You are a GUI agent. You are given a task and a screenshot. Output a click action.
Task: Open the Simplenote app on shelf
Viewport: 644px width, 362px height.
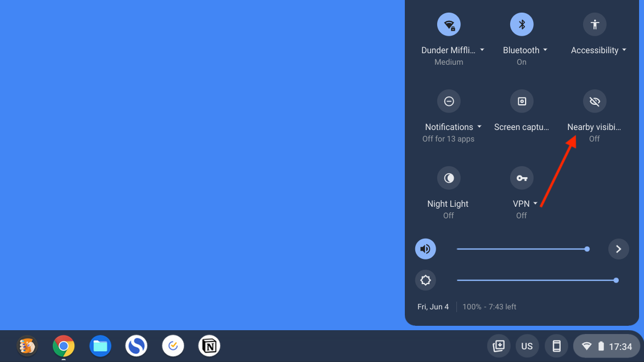coord(137,346)
